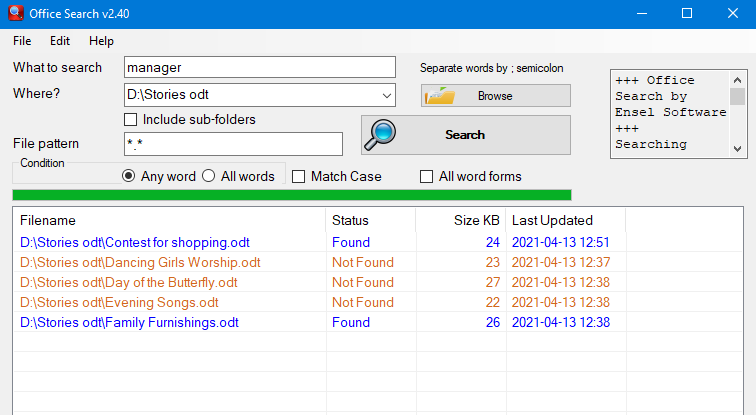Click Found status for Contest for shopping
The height and width of the screenshot is (415, 756).
[x=351, y=242]
